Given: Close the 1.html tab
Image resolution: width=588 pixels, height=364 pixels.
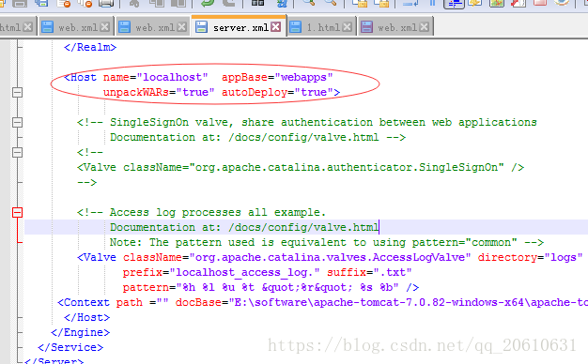Looking at the screenshot, I should pyautogui.click(x=347, y=27).
